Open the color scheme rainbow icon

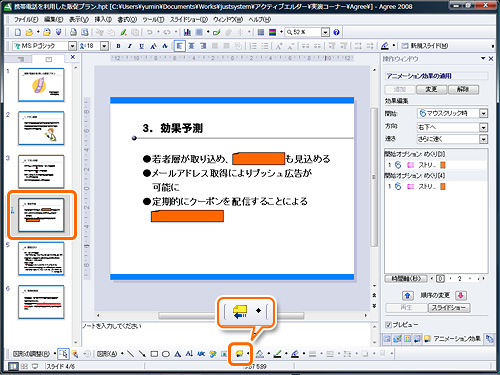(x=272, y=32)
